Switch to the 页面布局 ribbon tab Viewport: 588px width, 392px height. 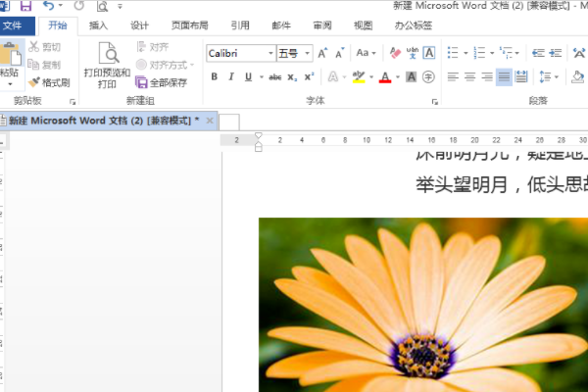190,25
